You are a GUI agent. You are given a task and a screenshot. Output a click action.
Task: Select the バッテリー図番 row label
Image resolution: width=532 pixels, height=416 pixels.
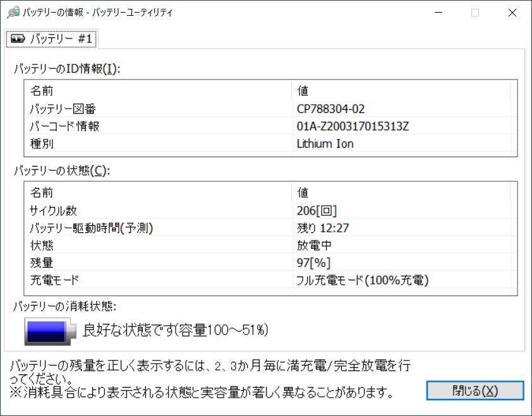[x=63, y=109]
